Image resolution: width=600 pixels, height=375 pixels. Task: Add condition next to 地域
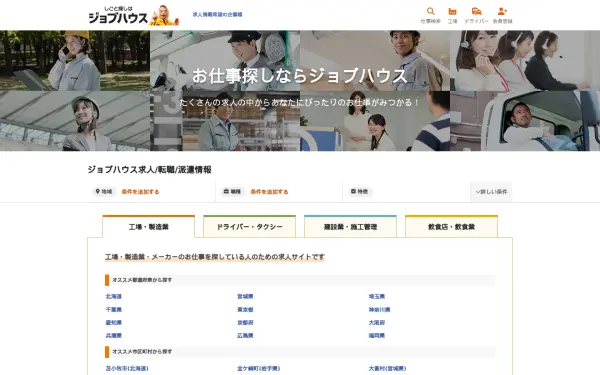[x=140, y=192]
